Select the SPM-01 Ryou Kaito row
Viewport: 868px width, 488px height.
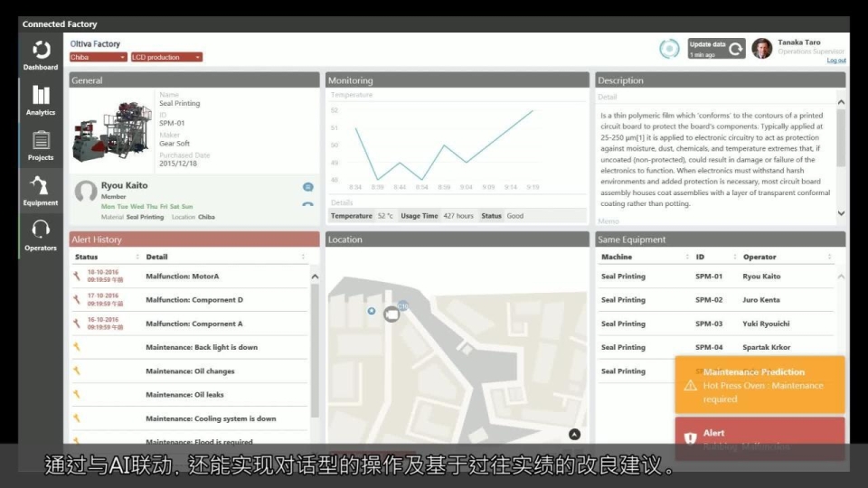(x=716, y=277)
